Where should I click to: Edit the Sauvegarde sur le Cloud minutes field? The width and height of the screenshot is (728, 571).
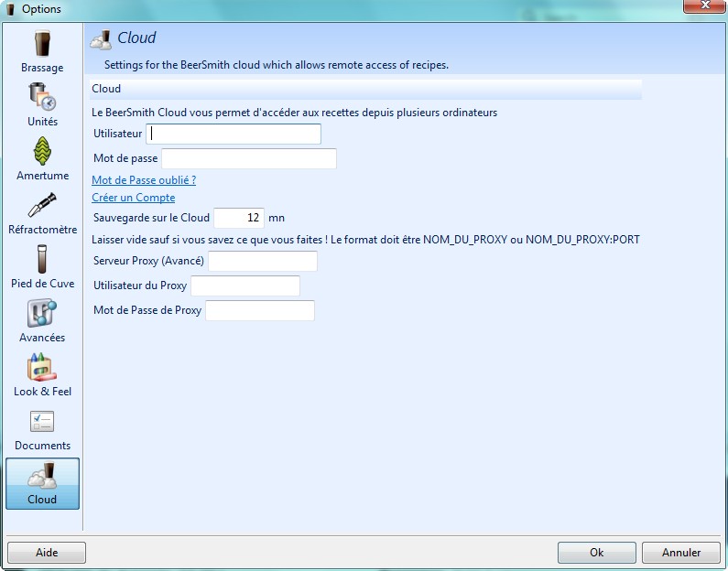point(239,218)
